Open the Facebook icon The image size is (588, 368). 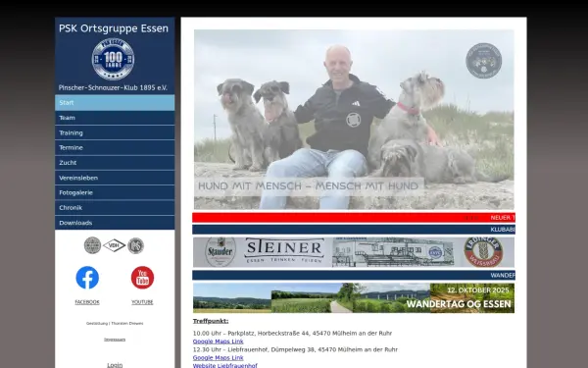coord(87,278)
